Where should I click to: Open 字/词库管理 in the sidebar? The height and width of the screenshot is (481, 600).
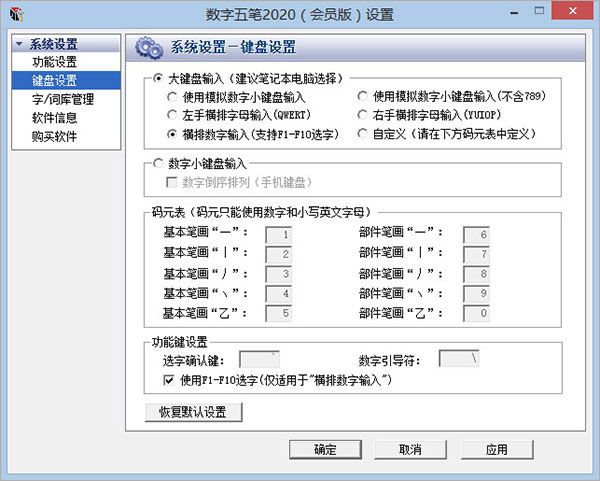pyautogui.click(x=63, y=99)
